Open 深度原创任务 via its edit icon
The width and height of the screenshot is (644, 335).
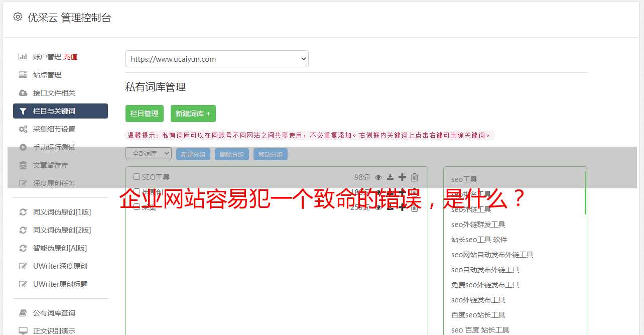(23, 183)
